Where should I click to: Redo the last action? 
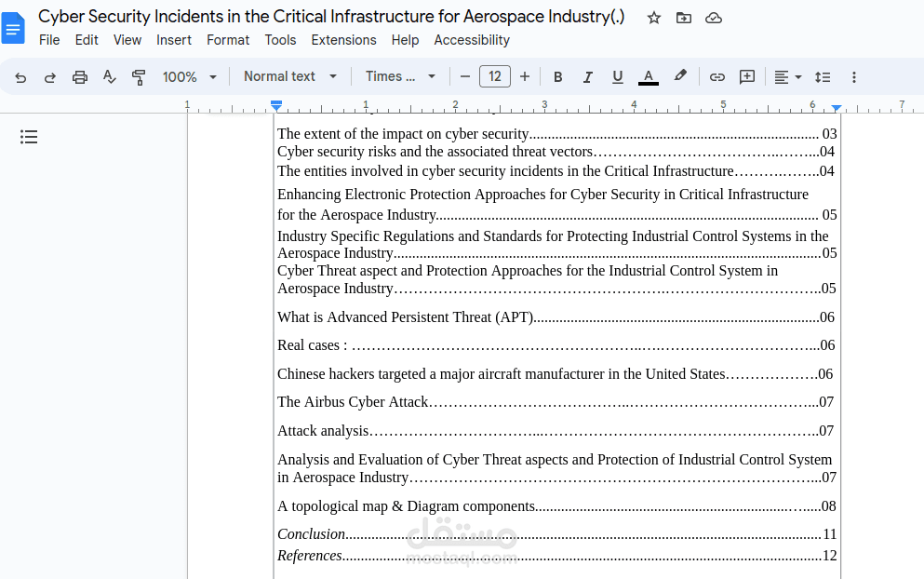click(x=50, y=77)
